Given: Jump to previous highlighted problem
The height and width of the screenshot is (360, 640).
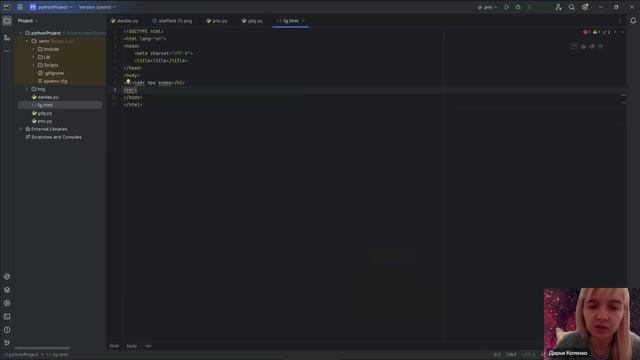Looking at the screenshot, I should point(616,32).
